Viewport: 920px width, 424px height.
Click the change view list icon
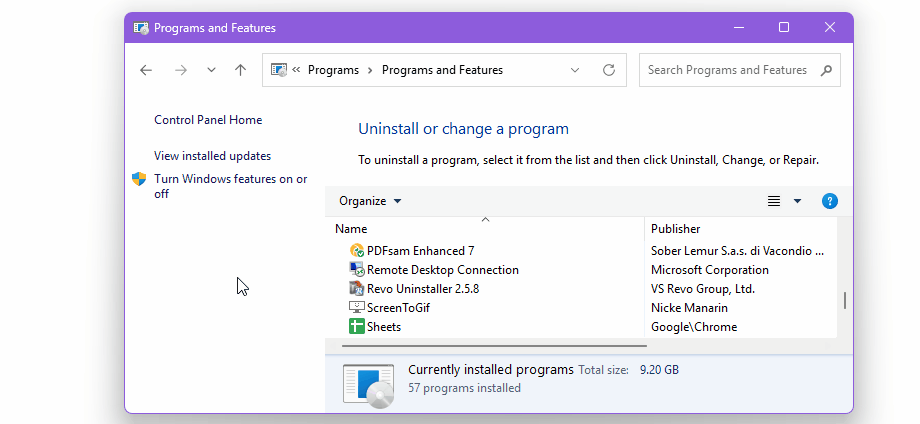click(774, 201)
